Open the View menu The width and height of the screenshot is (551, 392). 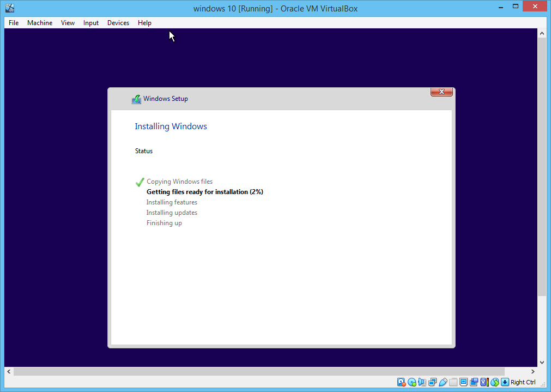pyautogui.click(x=68, y=23)
